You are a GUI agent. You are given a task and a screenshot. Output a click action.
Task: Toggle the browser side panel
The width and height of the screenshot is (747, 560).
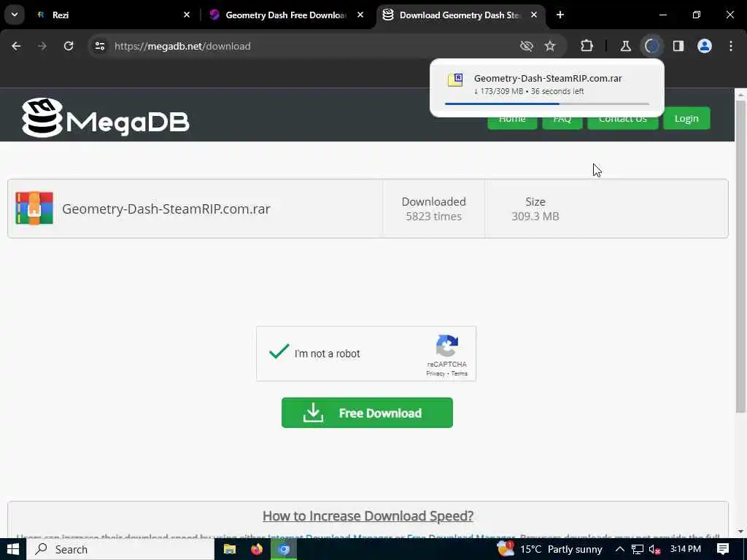point(678,46)
